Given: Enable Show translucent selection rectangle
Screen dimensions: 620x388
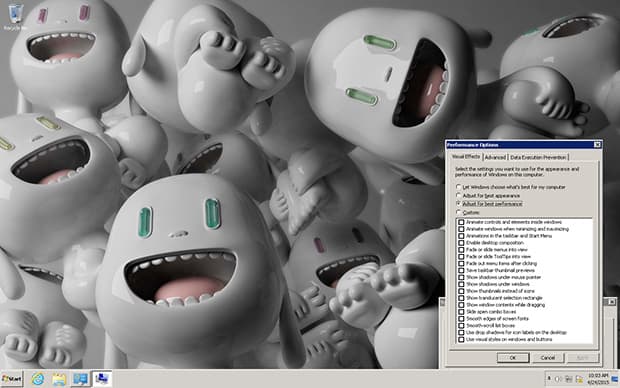Looking at the screenshot, I should click(x=461, y=298).
